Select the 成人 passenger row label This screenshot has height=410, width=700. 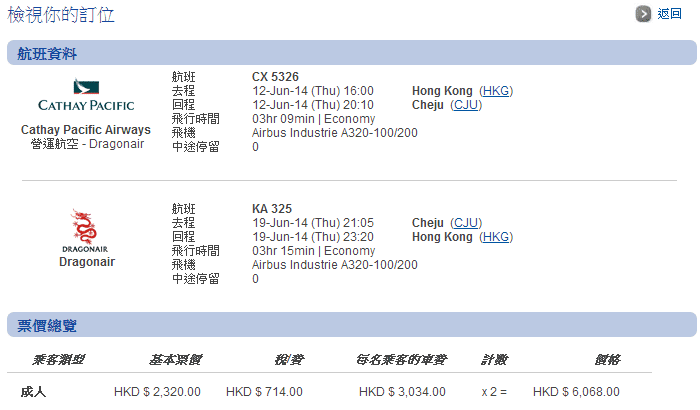point(34,391)
